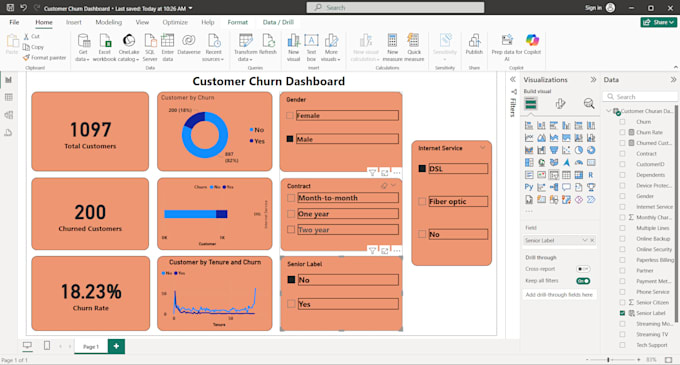The width and height of the screenshot is (680, 365).
Task: Uncheck Senior Label field in Data pane
Action: tap(622, 313)
